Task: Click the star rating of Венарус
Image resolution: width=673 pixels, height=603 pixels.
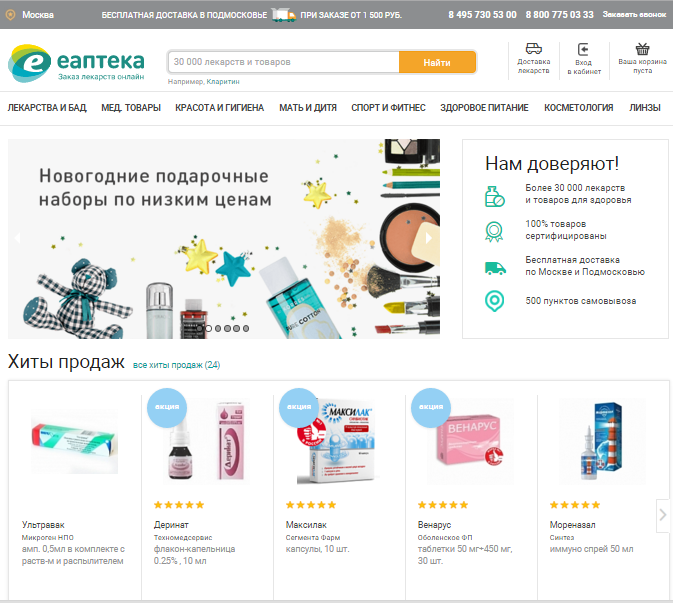Action: click(443, 505)
